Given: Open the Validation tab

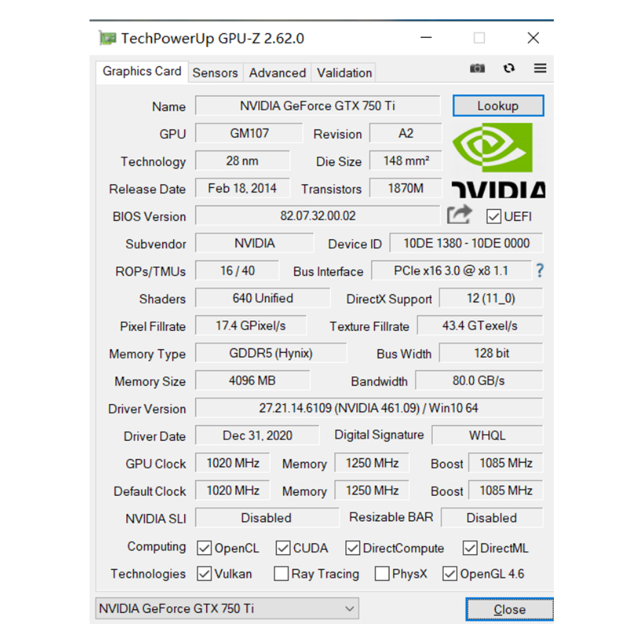Looking at the screenshot, I should [344, 73].
